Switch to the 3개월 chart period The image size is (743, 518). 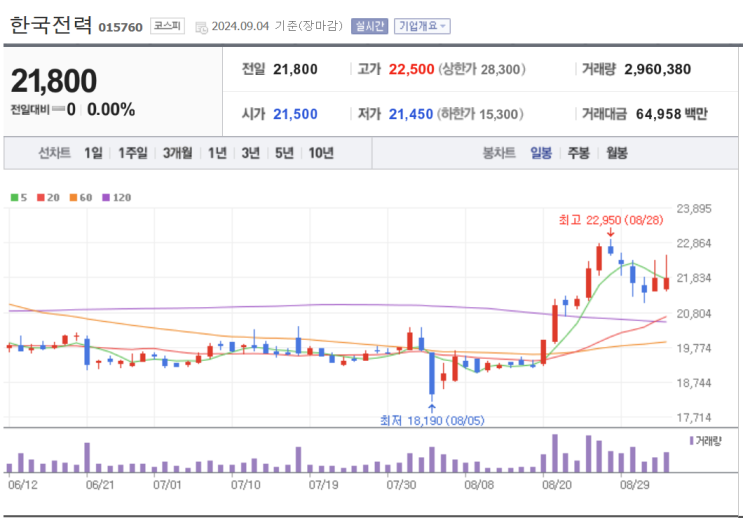click(x=177, y=153)
